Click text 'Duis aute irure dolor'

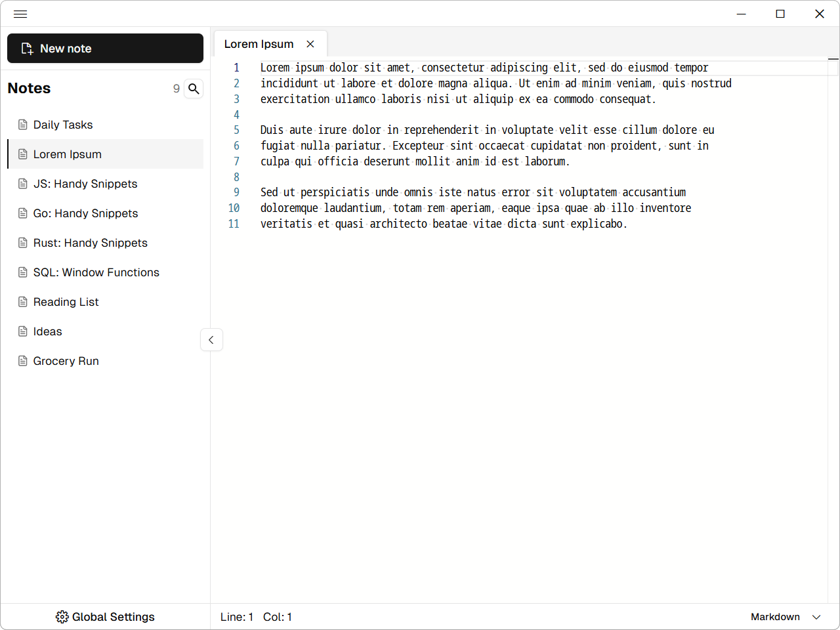(320, 130)
